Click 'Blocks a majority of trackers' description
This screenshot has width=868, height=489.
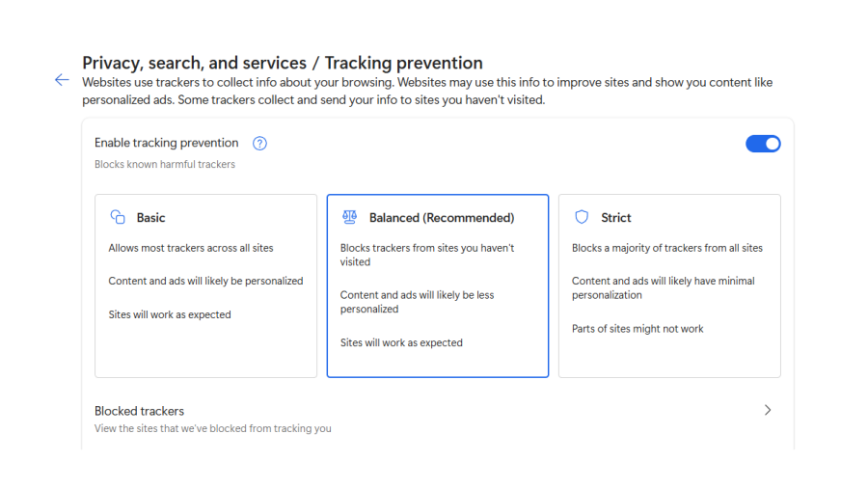pos(666,248)
